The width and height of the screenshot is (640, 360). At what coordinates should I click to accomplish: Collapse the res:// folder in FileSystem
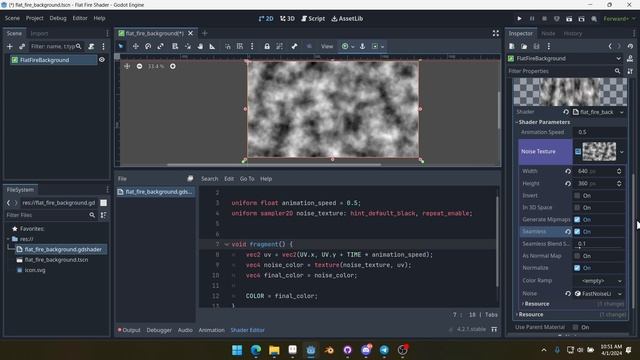[8, 239]
